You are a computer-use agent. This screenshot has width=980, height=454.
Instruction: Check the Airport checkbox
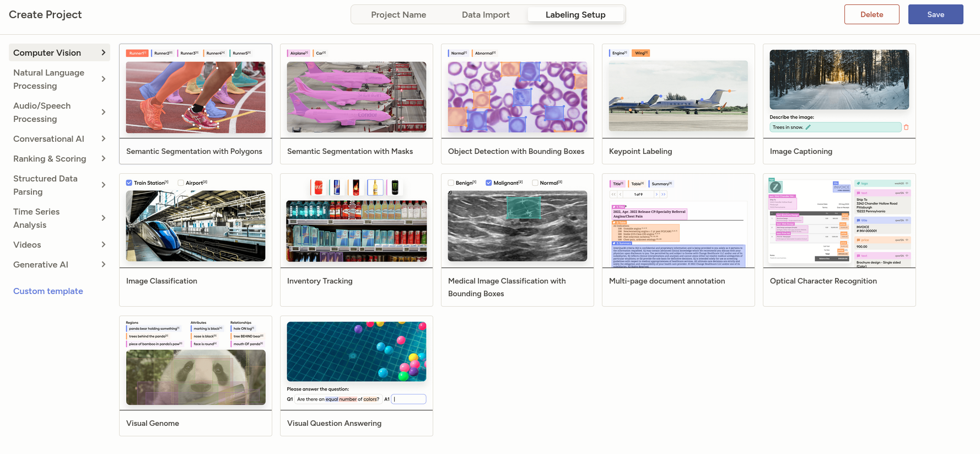pos(181,183)
